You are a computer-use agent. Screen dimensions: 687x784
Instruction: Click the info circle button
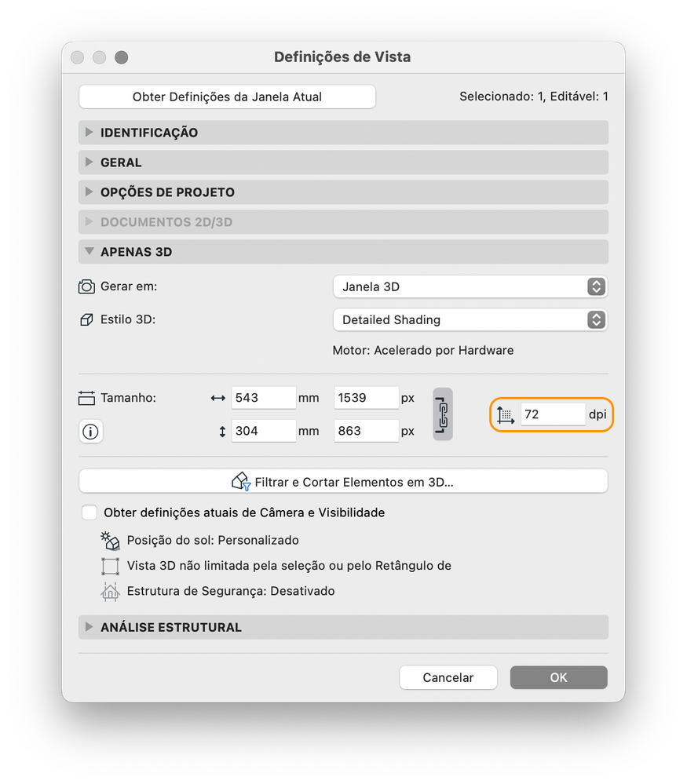tap(90, 432)
